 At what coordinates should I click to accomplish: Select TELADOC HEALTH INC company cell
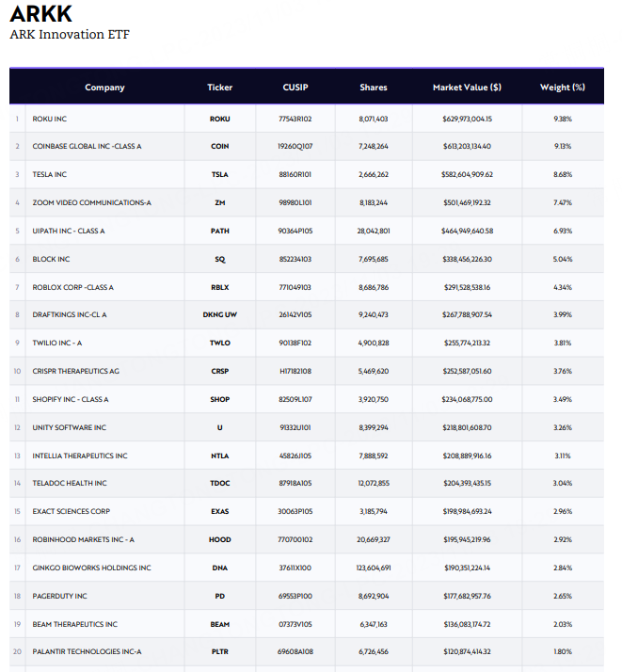pos(105,483)
